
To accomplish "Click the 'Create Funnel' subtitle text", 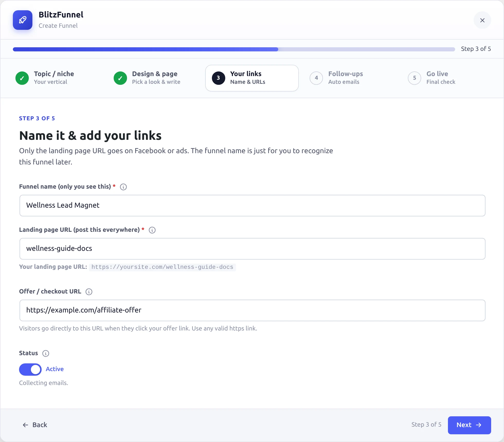I will pyautogui.click(x=58, y=26).
